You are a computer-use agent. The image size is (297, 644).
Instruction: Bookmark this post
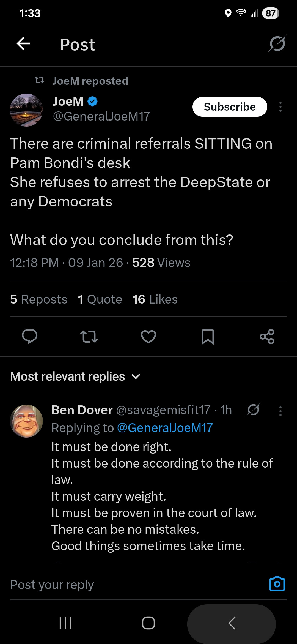pyautogui.click(x=208, y=336)
